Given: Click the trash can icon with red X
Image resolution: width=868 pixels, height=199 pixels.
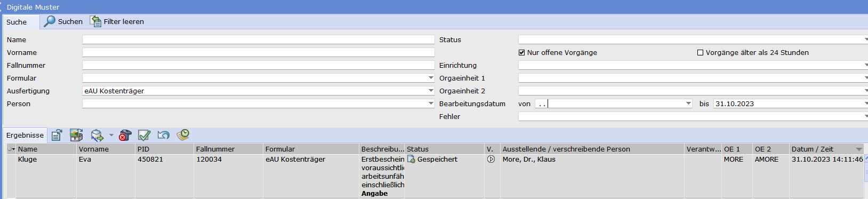Looking at the screenshot, I should coord(125,135).
